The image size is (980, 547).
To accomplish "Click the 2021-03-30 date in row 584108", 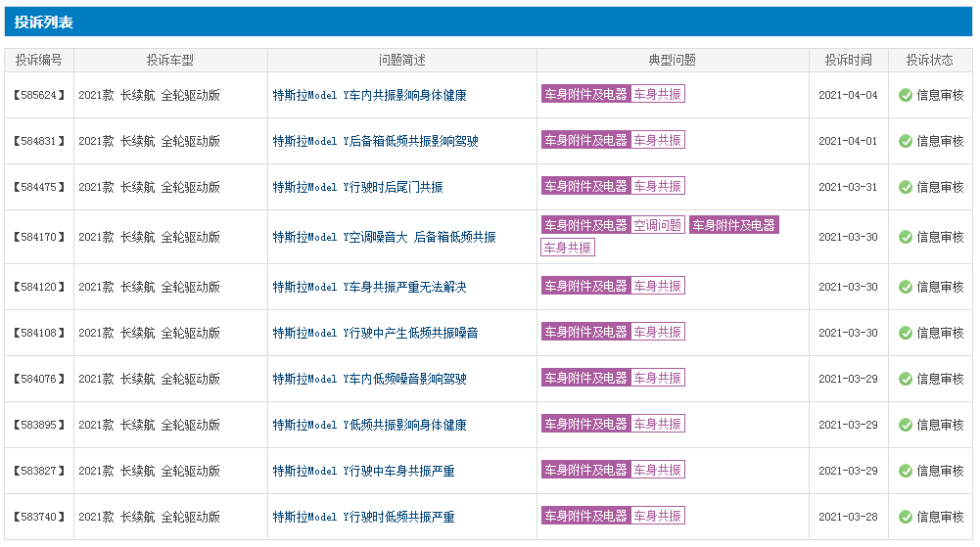I will [x=848, y=333].
